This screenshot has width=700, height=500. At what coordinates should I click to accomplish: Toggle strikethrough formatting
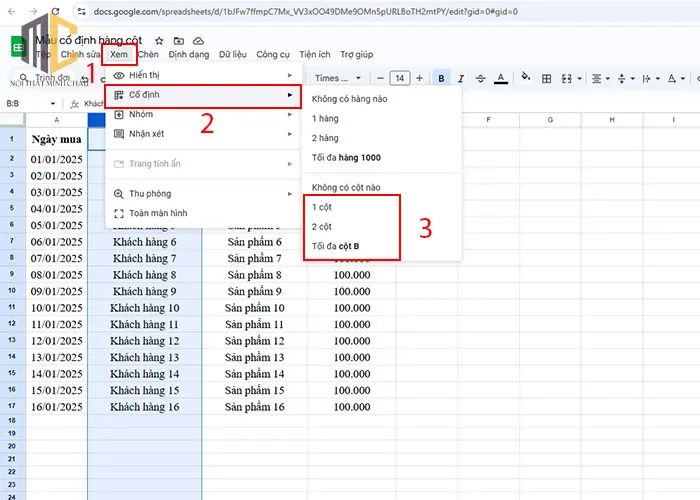480,79
